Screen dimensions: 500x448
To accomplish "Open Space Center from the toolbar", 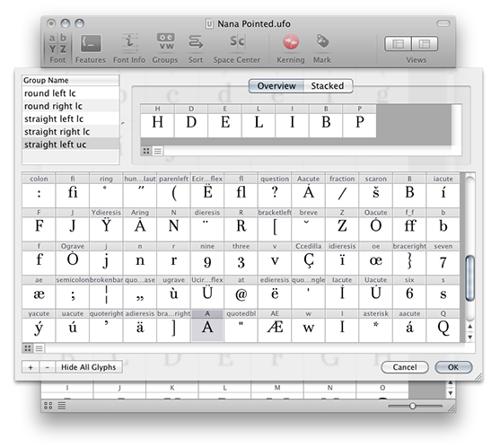I will (x=237, y=48).
